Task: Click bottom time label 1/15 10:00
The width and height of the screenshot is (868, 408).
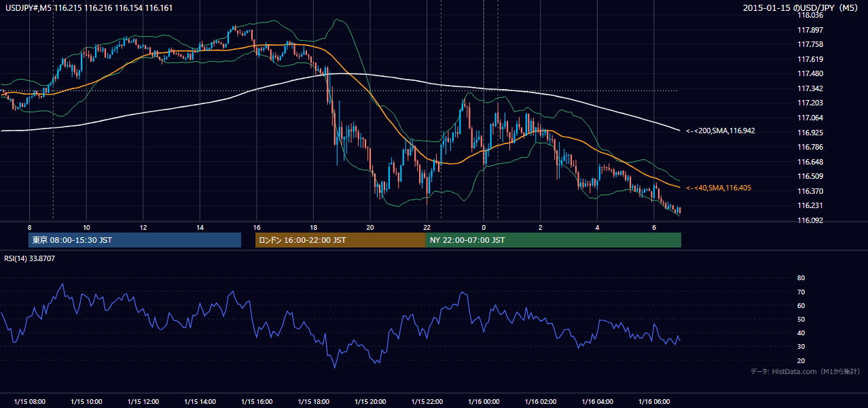Action: [x=86, y=402]
